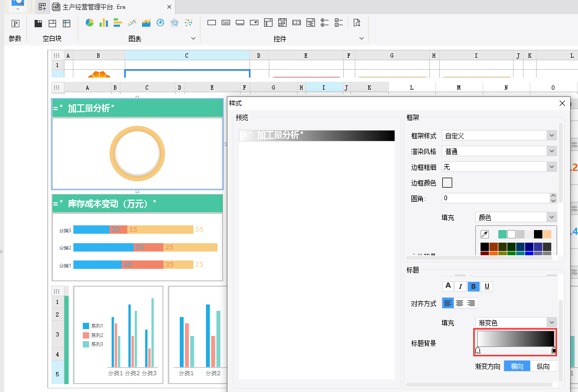The image size is (578, 392).
Task: Insert a column chart
Action: coord(104,23)
